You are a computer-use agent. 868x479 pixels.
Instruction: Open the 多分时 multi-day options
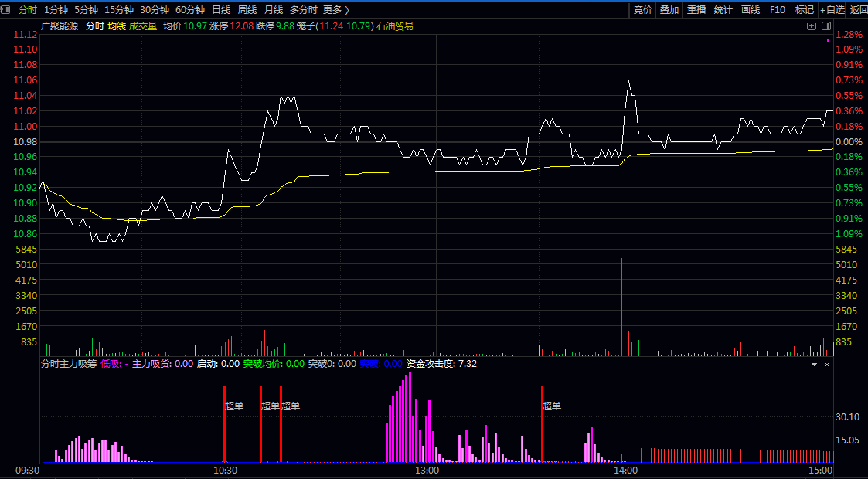pyautogui.click(x=303, y=10)
